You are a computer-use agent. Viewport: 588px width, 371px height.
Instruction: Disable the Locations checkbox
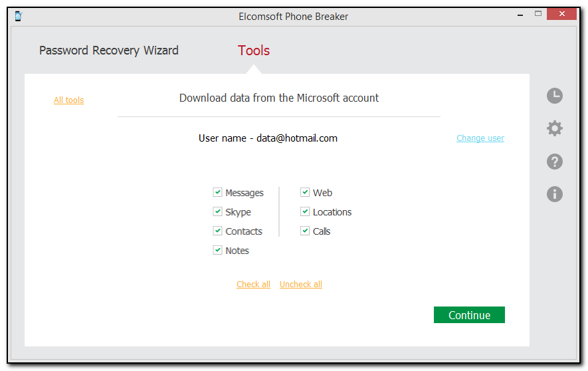[305, 212]
